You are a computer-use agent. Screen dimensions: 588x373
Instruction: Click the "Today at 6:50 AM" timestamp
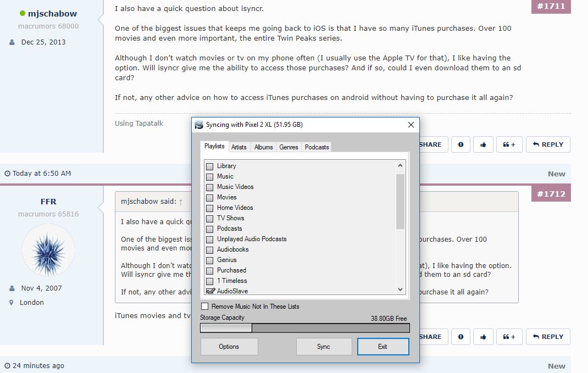41,174
